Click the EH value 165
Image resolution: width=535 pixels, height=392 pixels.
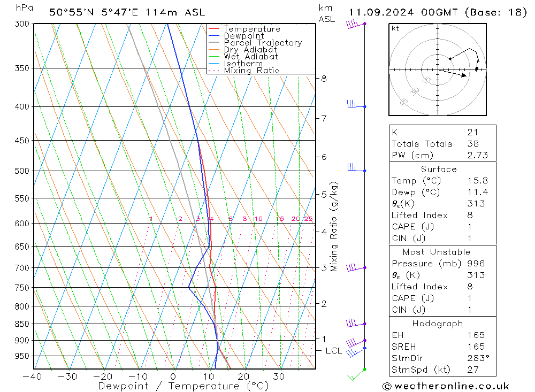point(476,335)
